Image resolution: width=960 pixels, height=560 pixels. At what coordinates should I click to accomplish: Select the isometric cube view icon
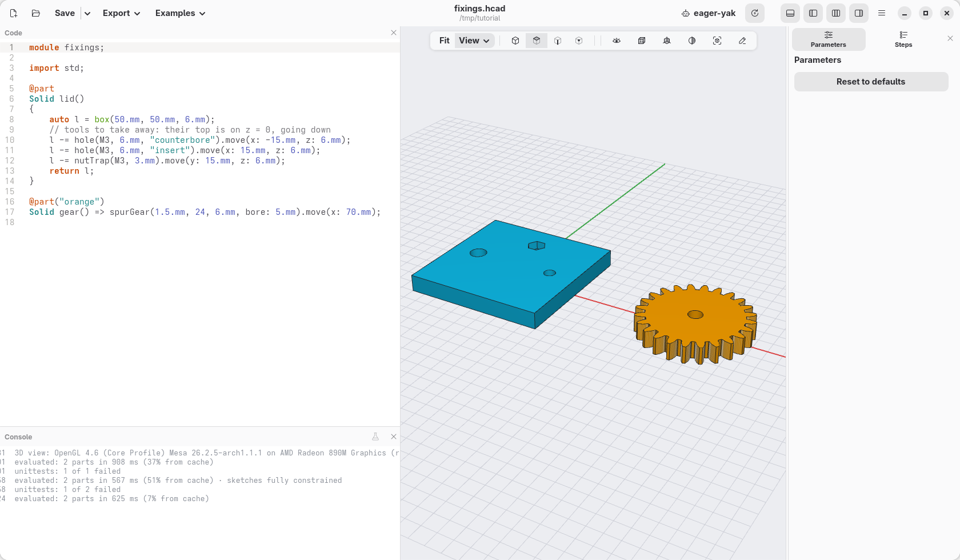point(515,41)
